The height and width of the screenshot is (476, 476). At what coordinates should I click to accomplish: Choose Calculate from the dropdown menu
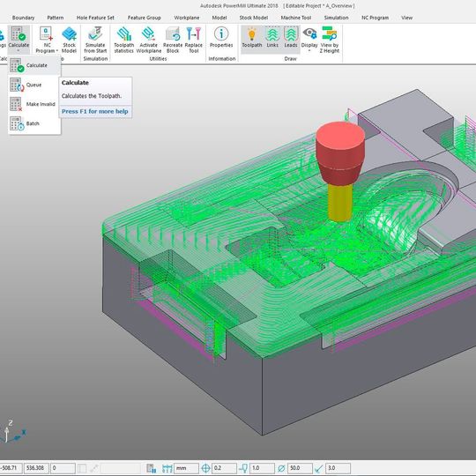tap(34, 65)
